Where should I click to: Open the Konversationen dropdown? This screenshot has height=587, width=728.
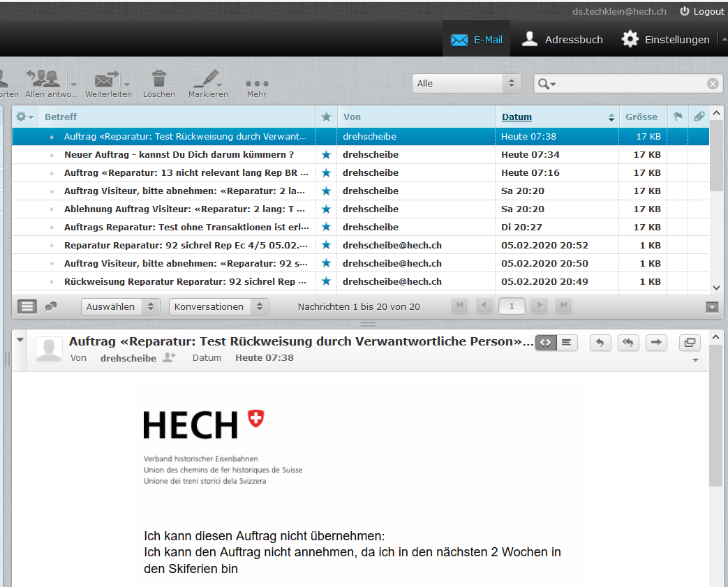pyautogui.click(x=218, y=306)
